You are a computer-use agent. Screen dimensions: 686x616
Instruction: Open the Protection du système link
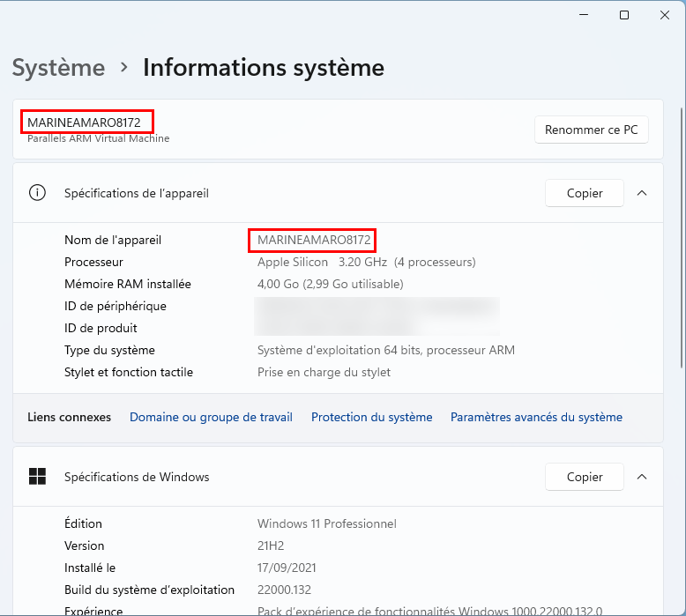tap(371, 417)
